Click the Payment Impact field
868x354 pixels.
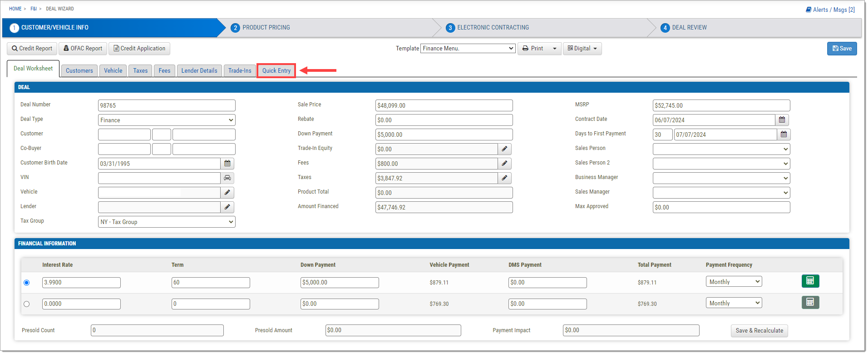coord(631,330)
